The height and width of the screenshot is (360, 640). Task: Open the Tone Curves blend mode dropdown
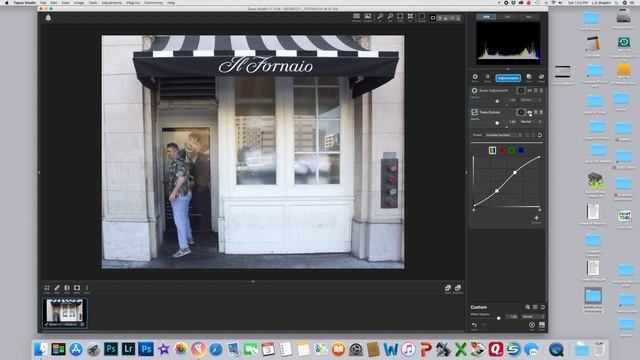531,122
